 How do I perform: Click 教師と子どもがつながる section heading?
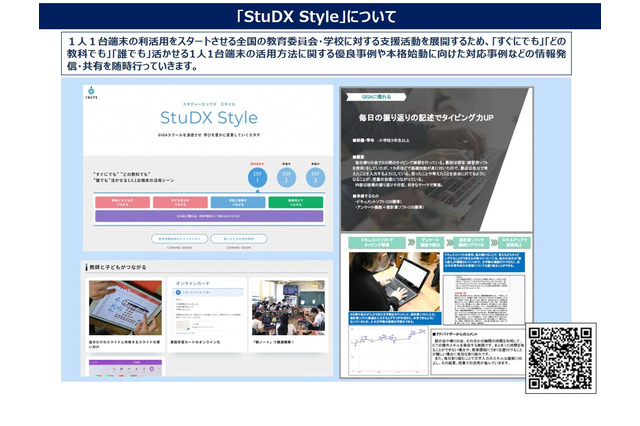coord(118,267)
